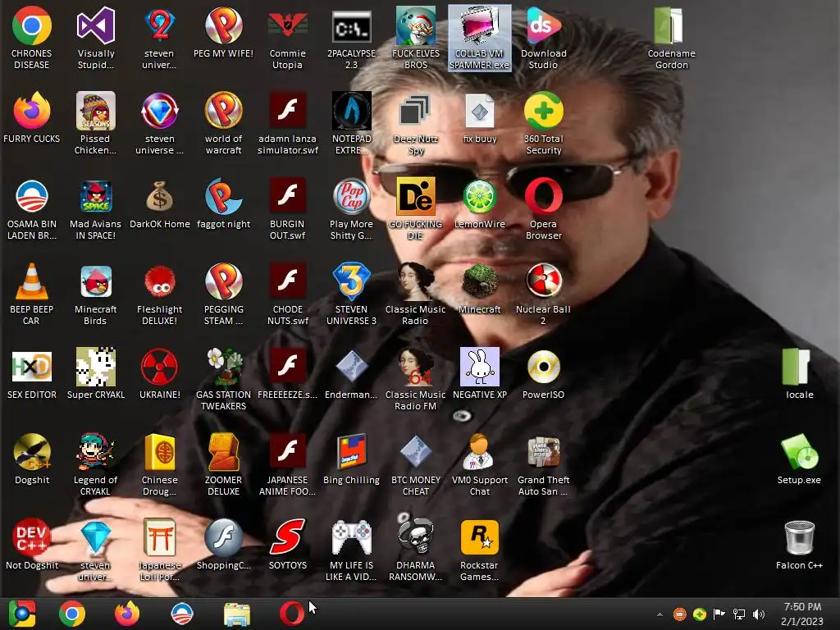Viewport: 840px width, 630px height.
Task: Open the JAPANESE ANIME FOO... flash icon
Action: [288, 452]
